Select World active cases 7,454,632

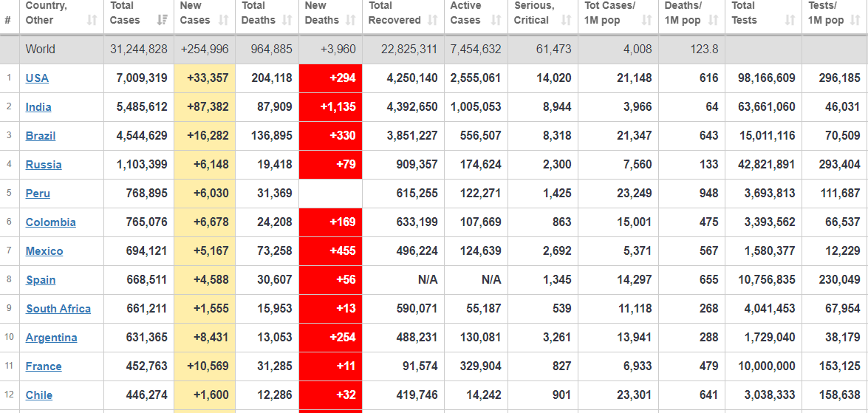pos(476,50)
